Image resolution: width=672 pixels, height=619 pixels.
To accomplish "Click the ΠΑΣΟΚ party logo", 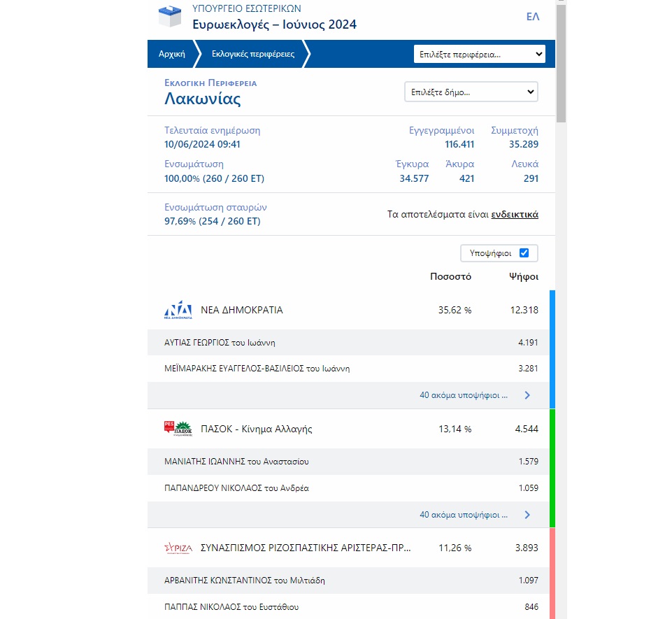I will pyautogui.click(x=178, y=429).
